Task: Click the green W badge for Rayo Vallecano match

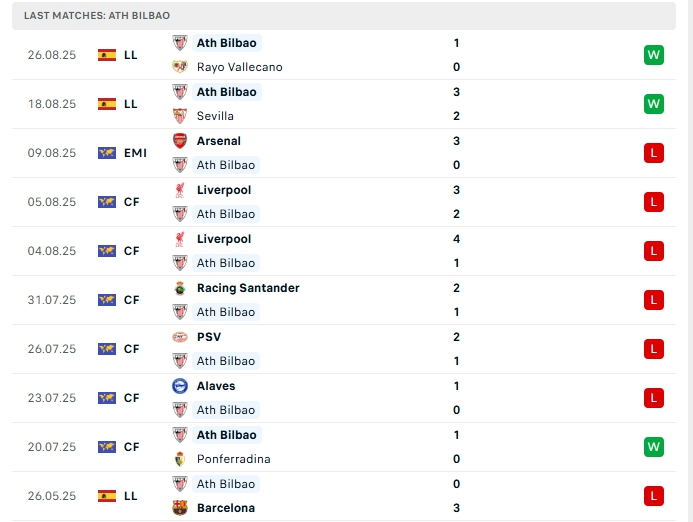Action: (x=654, y=55)
